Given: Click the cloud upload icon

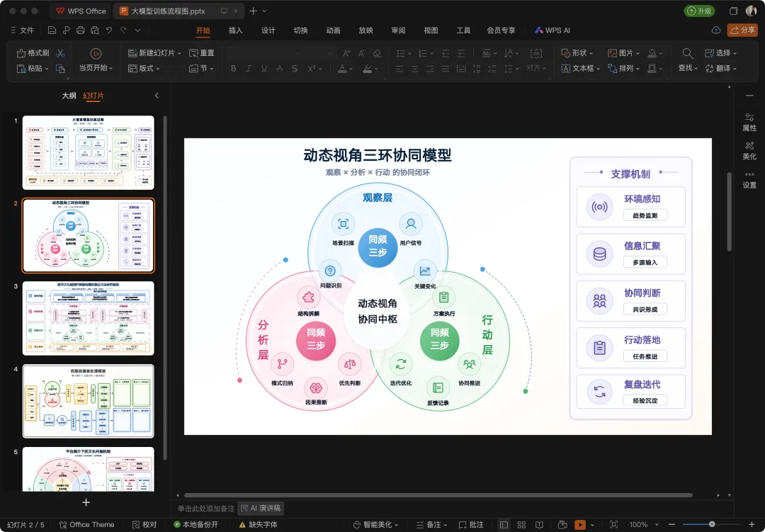Looking at the screenshot, I should click(x=715, y=30).
